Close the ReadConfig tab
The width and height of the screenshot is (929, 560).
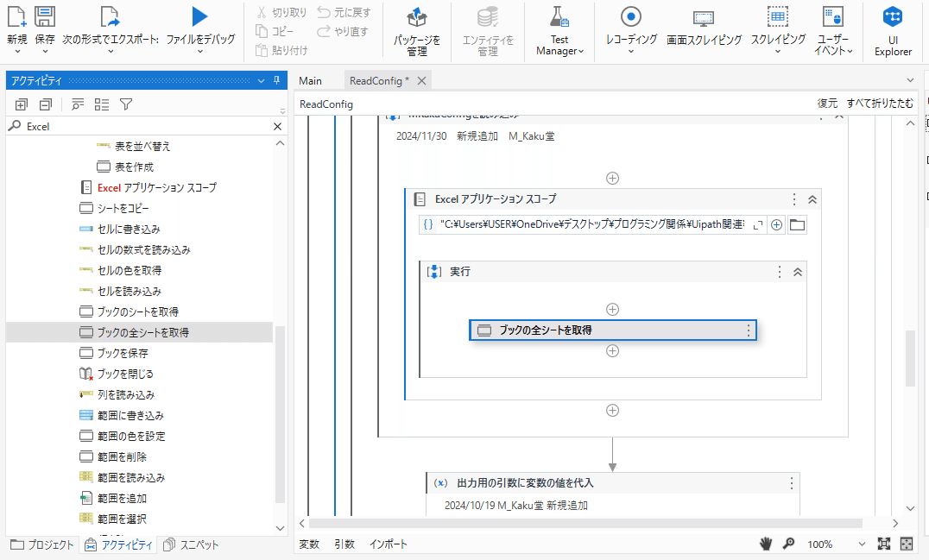point(422,80)
